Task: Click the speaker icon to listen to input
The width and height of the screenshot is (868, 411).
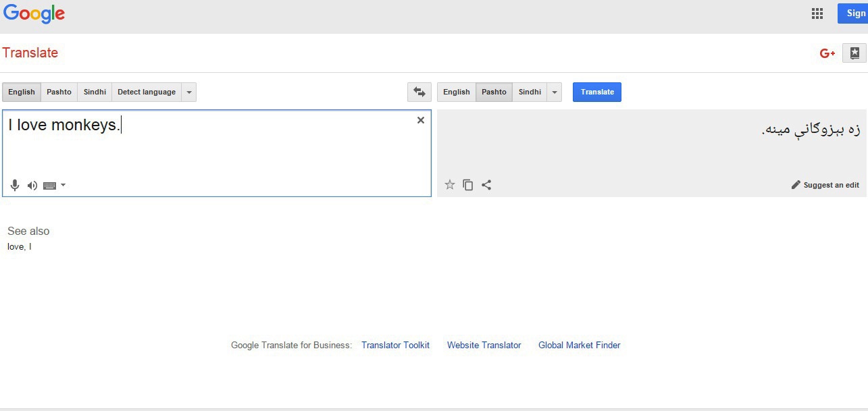Action: tap(32, 185)
